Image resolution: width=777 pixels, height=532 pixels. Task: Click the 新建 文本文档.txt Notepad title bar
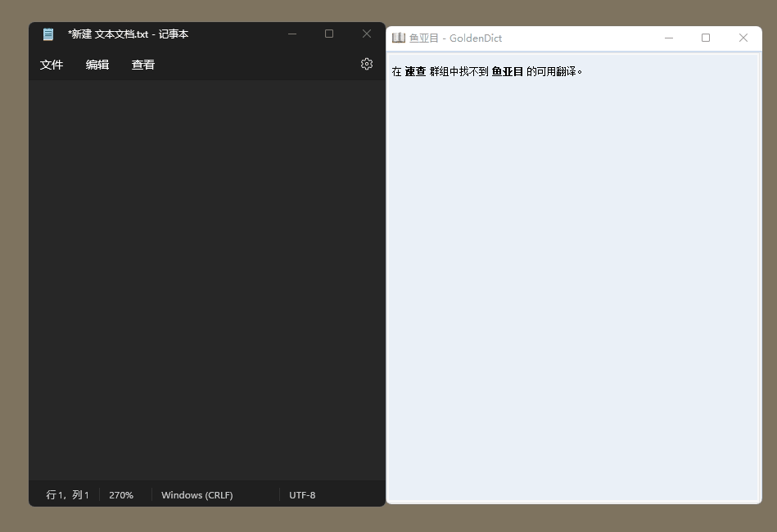128,34
